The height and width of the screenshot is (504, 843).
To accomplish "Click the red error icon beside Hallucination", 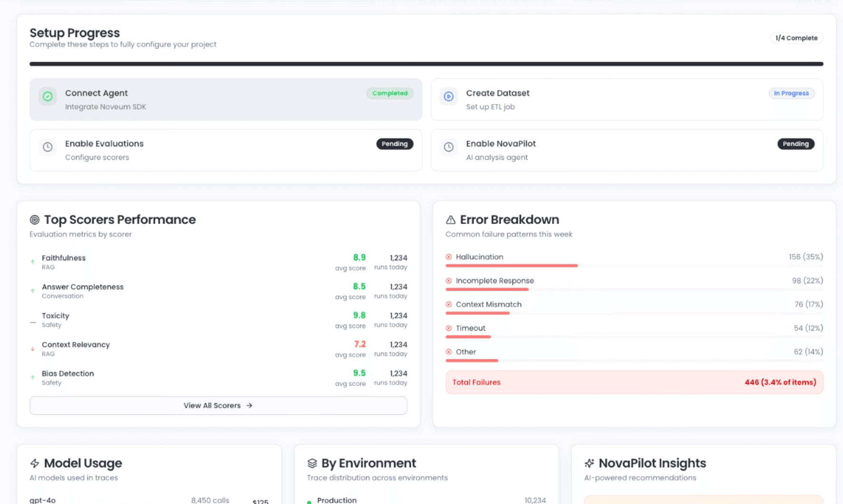I will coord(449,257).
